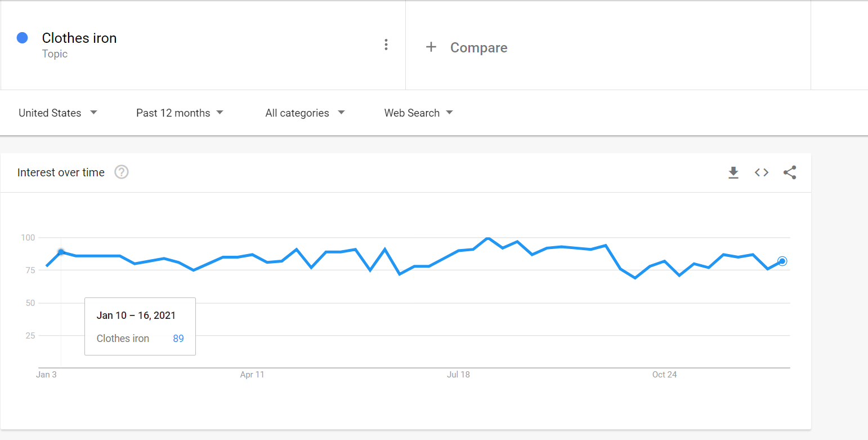Viewport: 868px width, 440px height.
Task: Click the Compare button text
Action: (x=478, y=48)
